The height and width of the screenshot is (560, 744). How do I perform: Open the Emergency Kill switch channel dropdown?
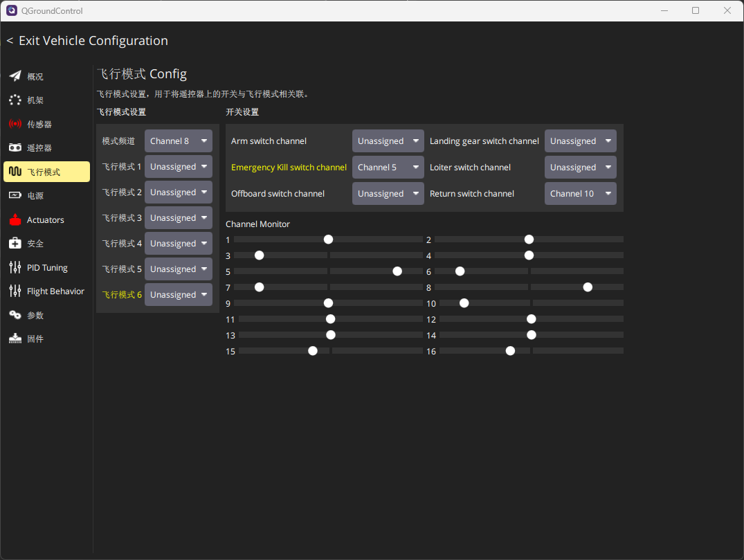(x=388, y=168)
